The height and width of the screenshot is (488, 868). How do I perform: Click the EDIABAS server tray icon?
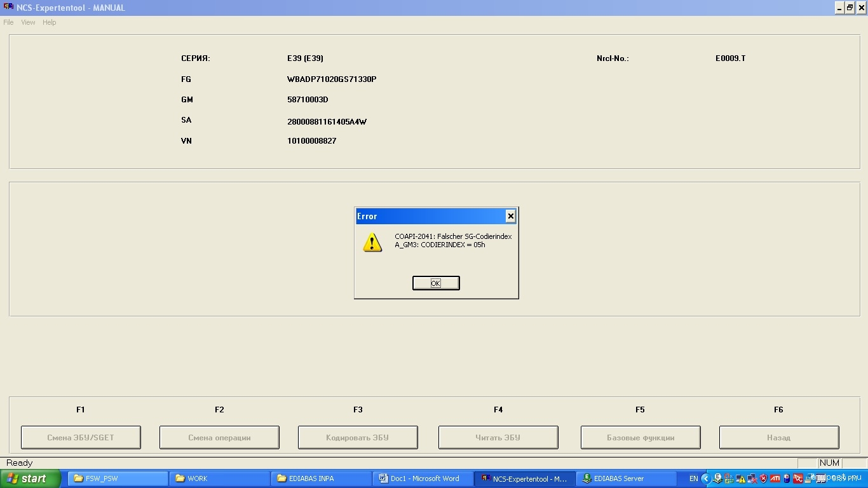click(x=717, y=478)
